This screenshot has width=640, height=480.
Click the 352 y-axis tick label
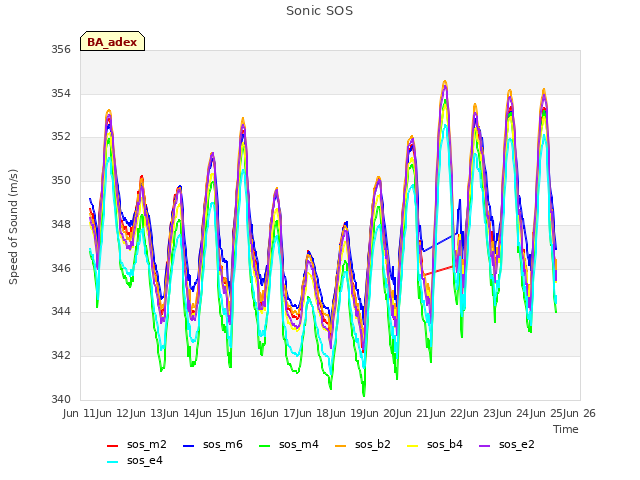coord(61,137)
